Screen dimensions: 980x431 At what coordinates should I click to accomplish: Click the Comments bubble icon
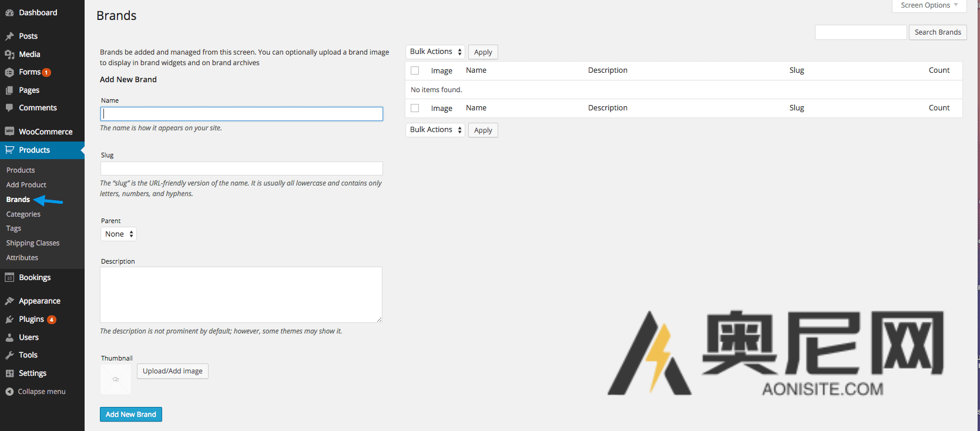point(9,108)
